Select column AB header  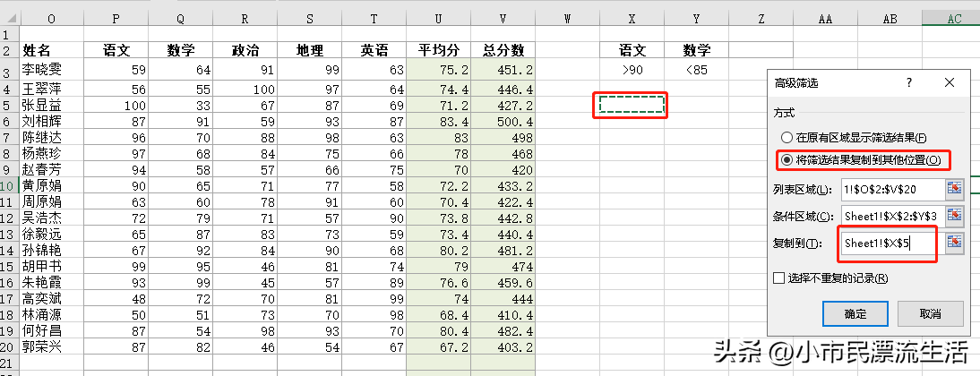890,20
